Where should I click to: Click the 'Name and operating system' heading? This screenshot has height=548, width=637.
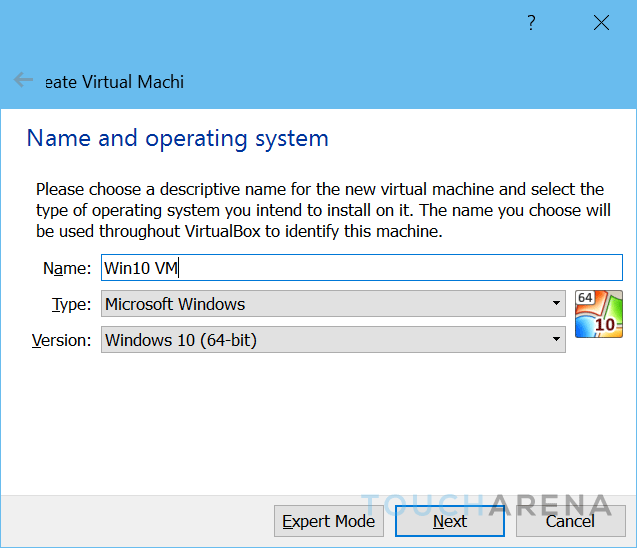click(178, 139)
